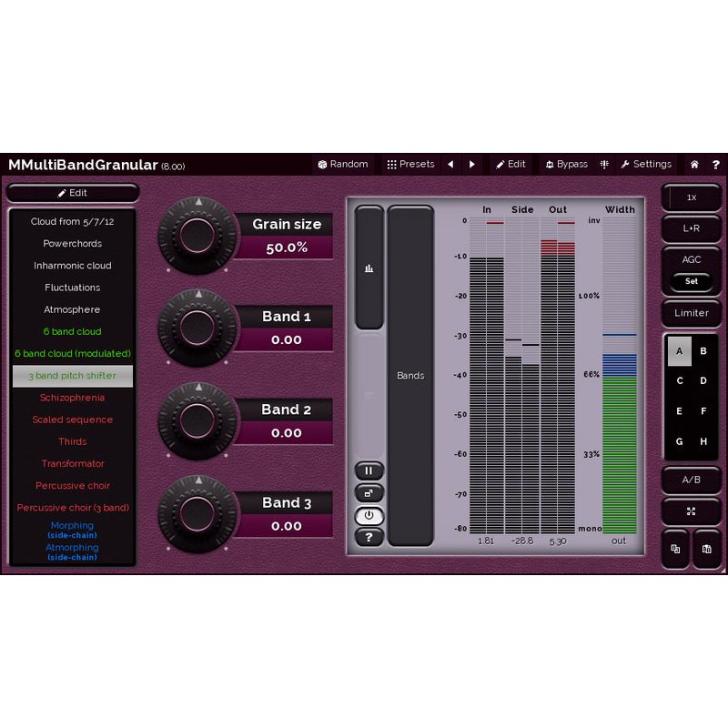This screenshot has width=728, height=728.
Task: Click the Edit button above preset list
Action: tap(73, 193)
